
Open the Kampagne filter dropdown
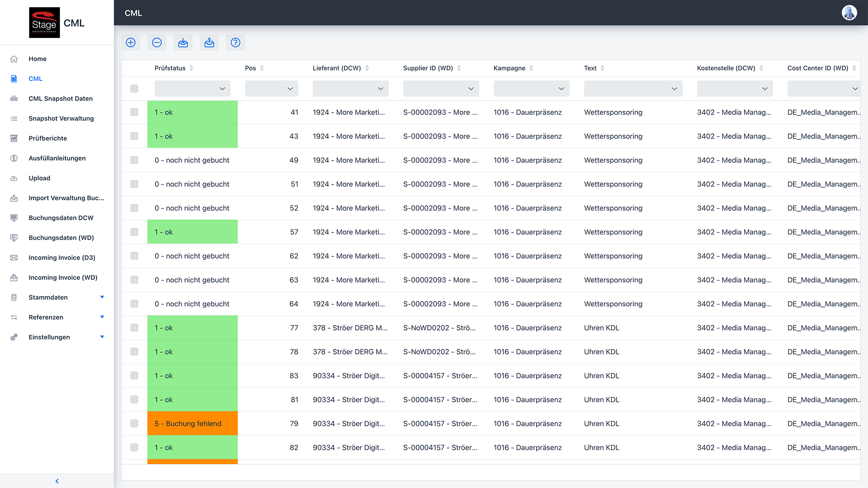(531, 89)
